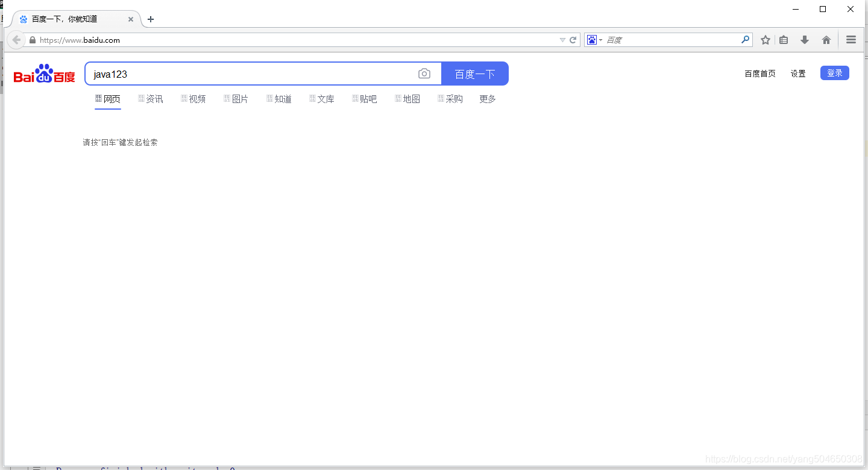This screenshot has width=868, height=470.
Task: Open the hamburger menu icon
Action: [851, 40]
